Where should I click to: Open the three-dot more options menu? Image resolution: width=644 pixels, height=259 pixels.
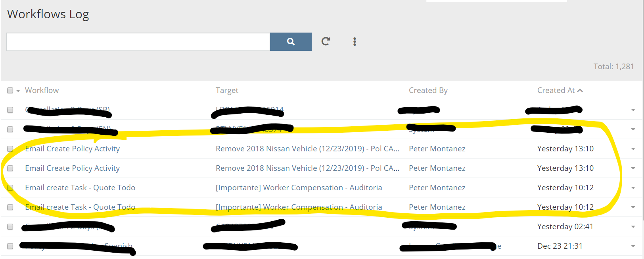click(355, 42)
